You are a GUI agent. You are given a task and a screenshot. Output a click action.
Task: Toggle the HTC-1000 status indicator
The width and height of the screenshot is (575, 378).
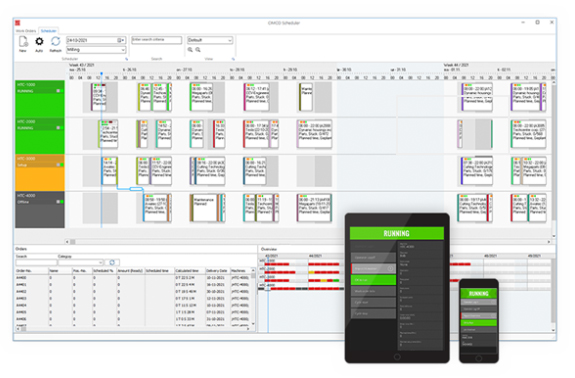[60, 91]
